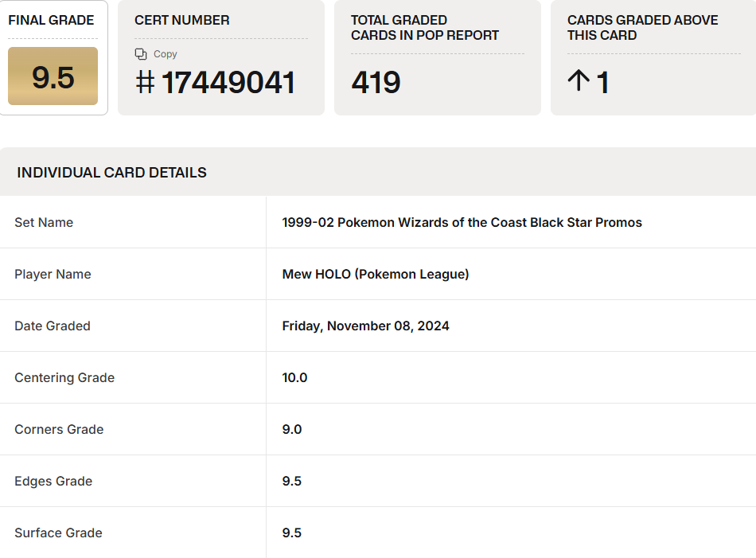Click the Black Star Promos set name value
Viewport: 756px width, 558px height.
[x=462, y=223]
